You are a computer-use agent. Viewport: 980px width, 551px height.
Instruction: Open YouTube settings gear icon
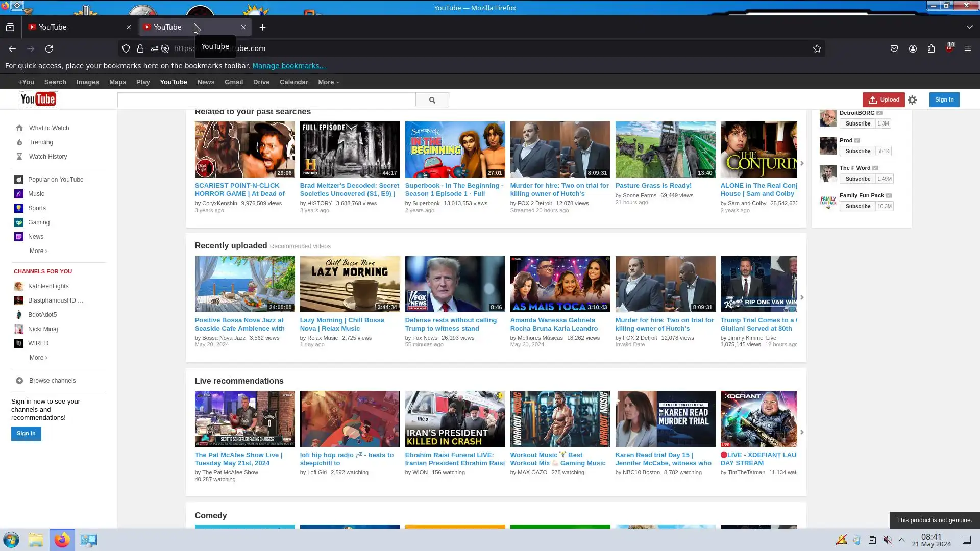[x=912, y=100]
